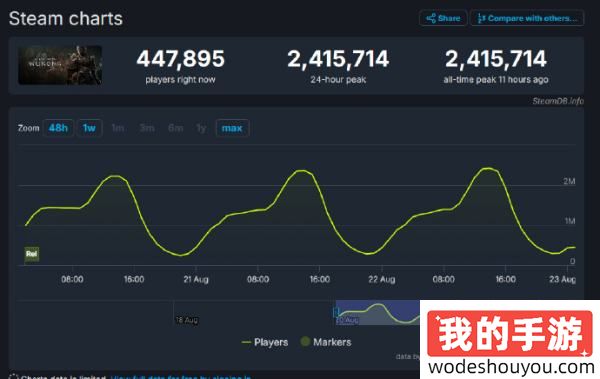Screen dimensions: 600x379
Task: Click the 2,415,714 24-hour peak value
Action: 338,59
